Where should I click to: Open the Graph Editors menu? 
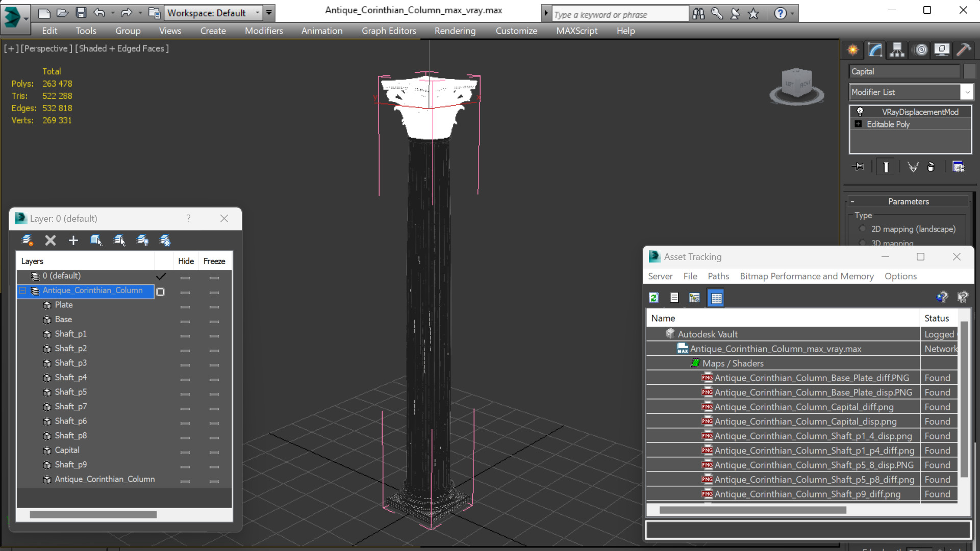(389, 31)
